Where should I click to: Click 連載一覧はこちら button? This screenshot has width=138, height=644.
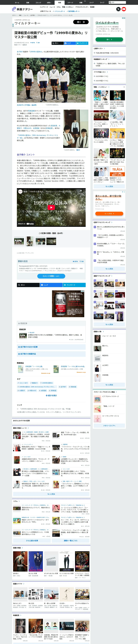pos(71,541)
